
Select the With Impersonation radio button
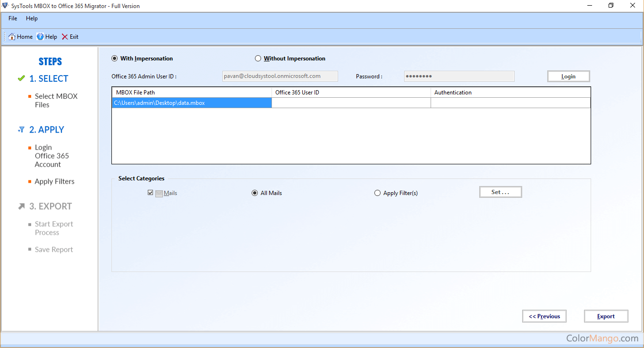114,59
